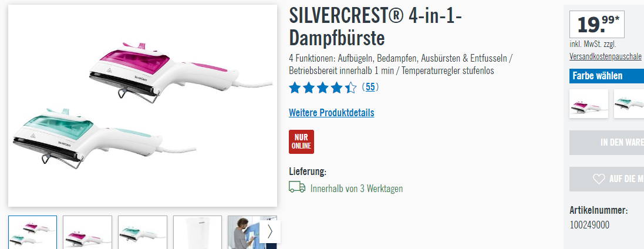Open Weitere Produktdetails link

(x=332, y=113)
